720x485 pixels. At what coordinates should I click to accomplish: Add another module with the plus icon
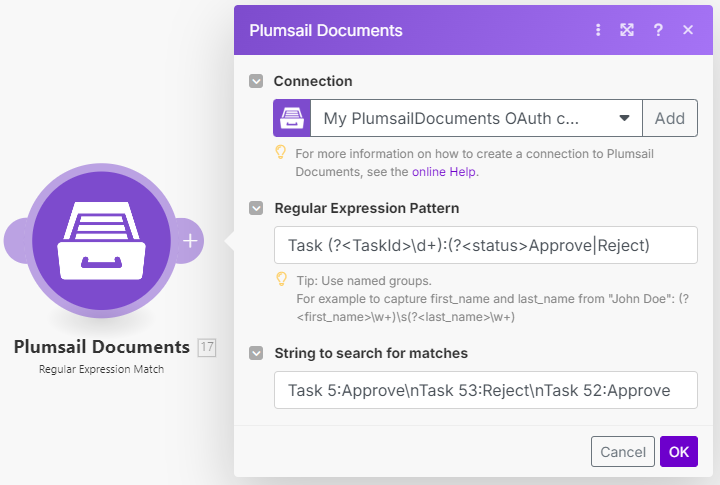[x=190, y=241]
